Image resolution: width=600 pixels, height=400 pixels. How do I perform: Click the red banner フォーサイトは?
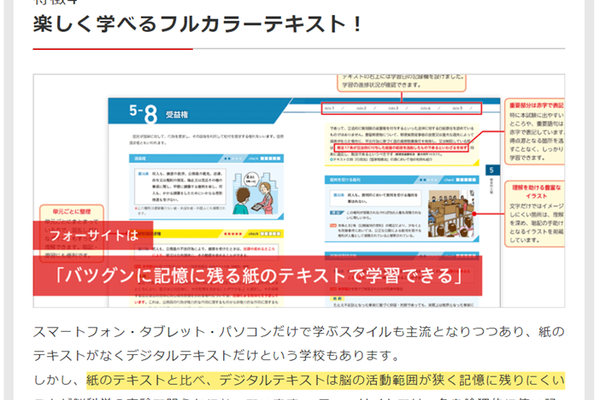point(93,235)
